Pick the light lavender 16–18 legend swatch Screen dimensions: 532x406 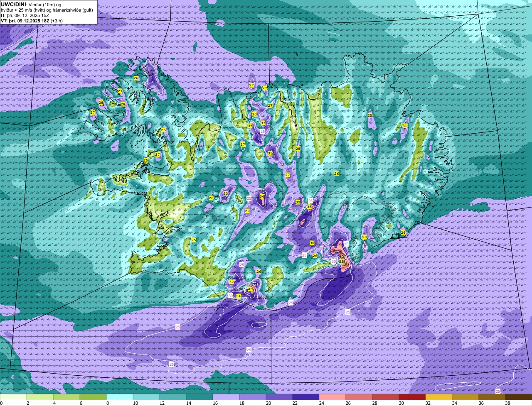(226, 397)
